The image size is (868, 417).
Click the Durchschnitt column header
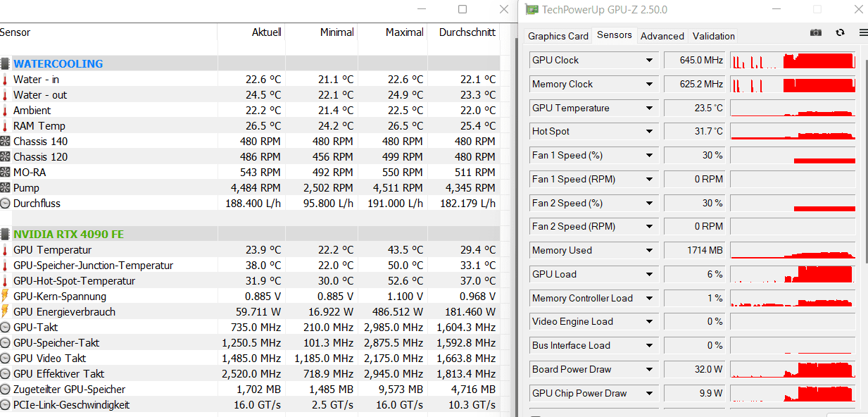[467, 32]
